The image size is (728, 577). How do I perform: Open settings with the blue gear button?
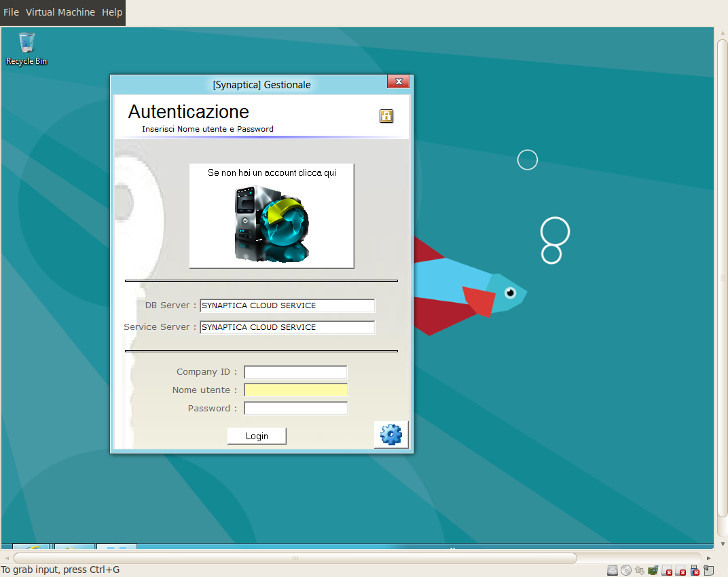pos(391,434)
